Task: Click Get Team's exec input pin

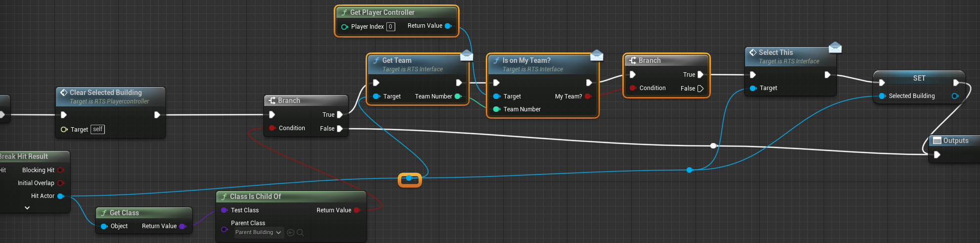Action: [376, 83]
